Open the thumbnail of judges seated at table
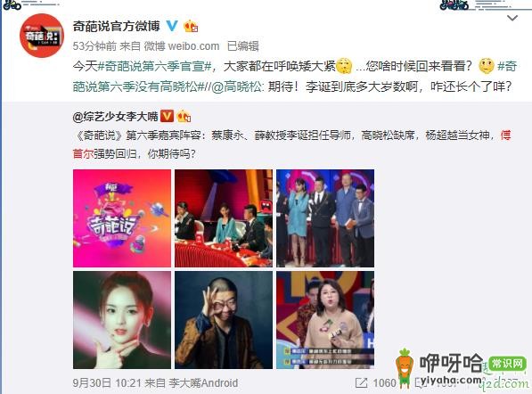The image size is (532, 394). (224, 218)
